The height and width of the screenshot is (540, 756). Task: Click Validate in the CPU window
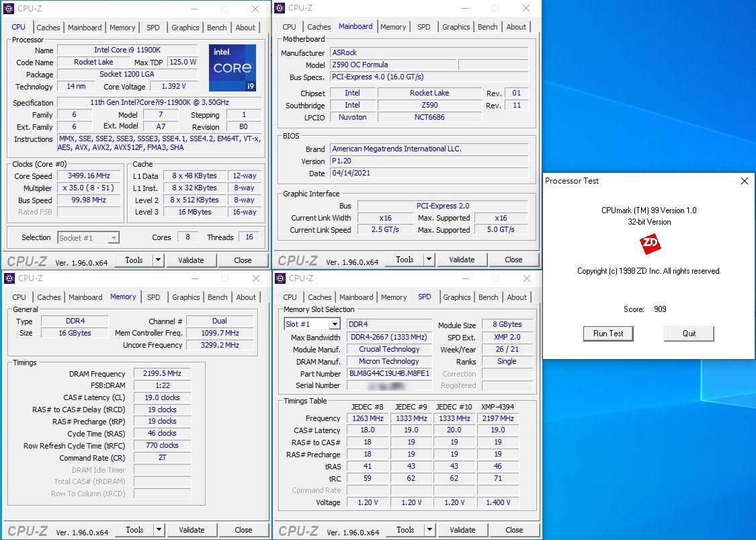click(191, 260)
